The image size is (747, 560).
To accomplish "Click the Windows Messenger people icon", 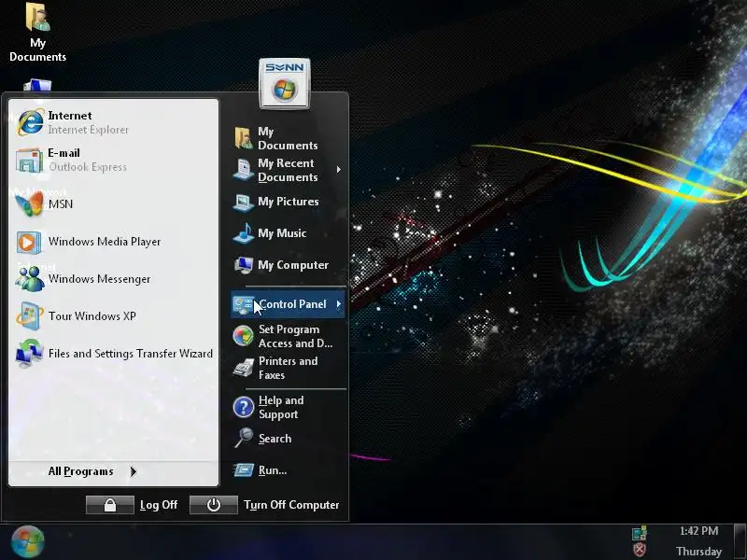I will point(30,279).
